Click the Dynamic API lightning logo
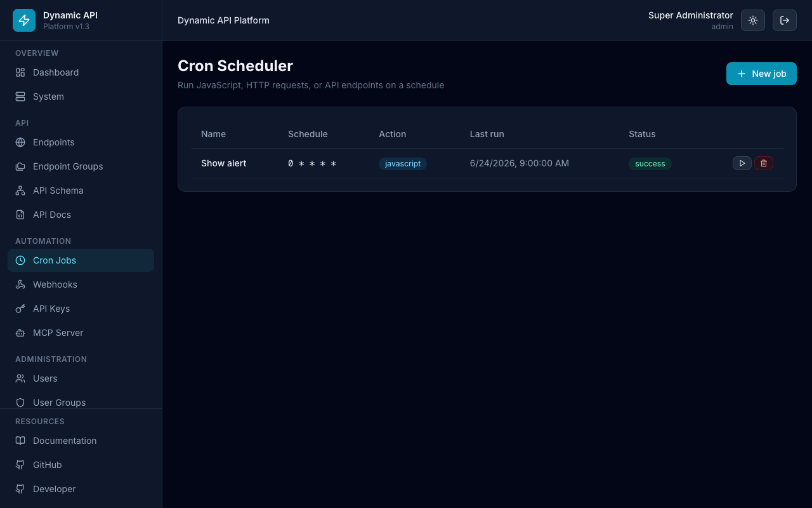The height and width of the screenshot is (508, 812). [x=24, y=20]
